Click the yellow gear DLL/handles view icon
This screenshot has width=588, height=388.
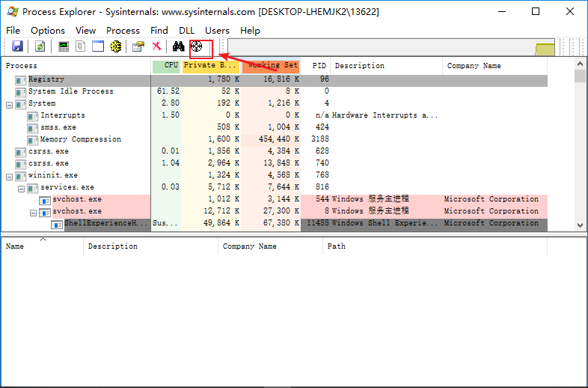pyautogui.click(x=115, y=46)
